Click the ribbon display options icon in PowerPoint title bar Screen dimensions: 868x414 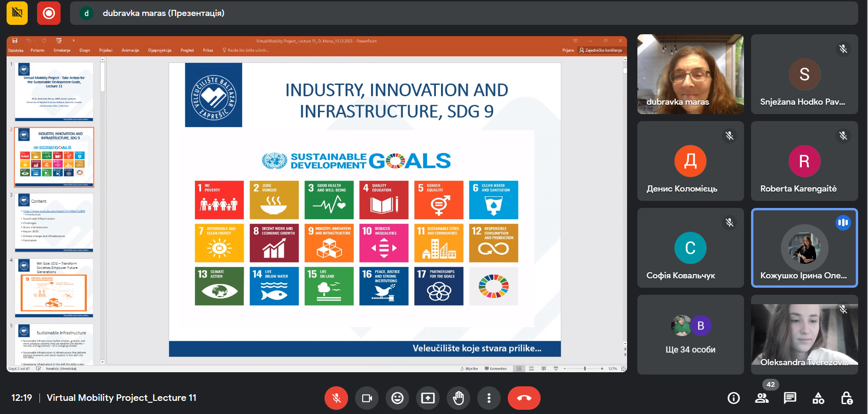click(575, 41)
